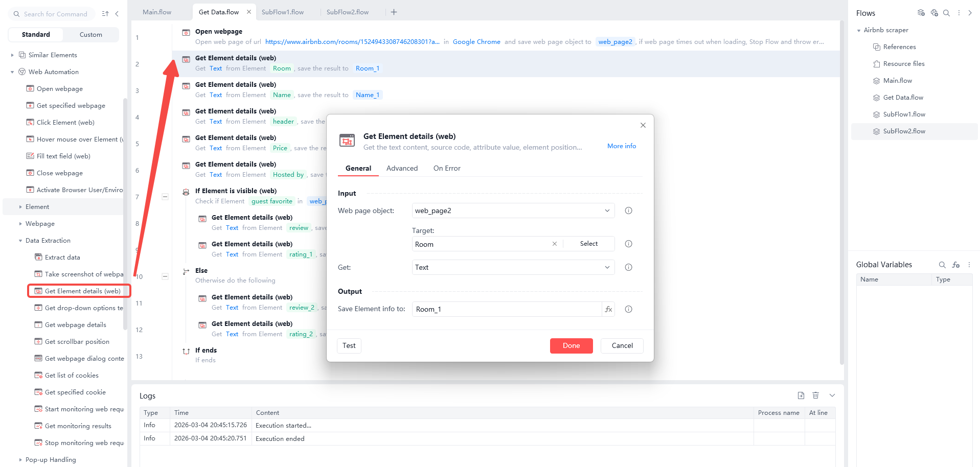Search flows with the magnifier icon
980x467 pixels.
coord(946,13)
